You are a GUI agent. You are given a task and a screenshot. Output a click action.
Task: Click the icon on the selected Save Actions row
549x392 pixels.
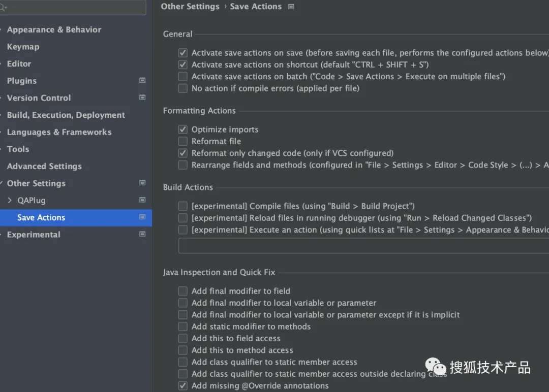click(142, 217)
